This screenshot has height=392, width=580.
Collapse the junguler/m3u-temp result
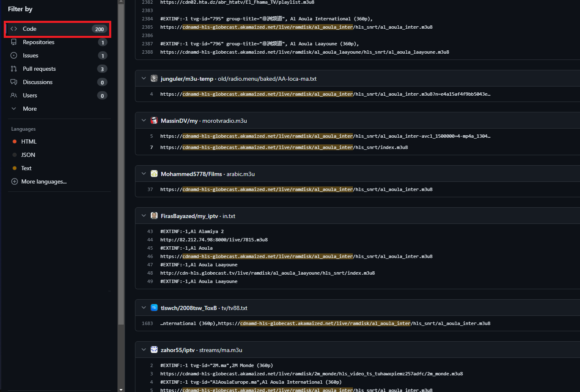pos(144,78)
